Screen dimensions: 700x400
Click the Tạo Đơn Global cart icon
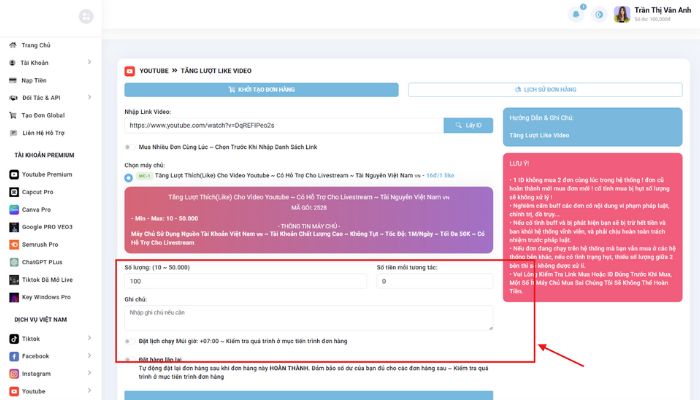click(13, 115)
